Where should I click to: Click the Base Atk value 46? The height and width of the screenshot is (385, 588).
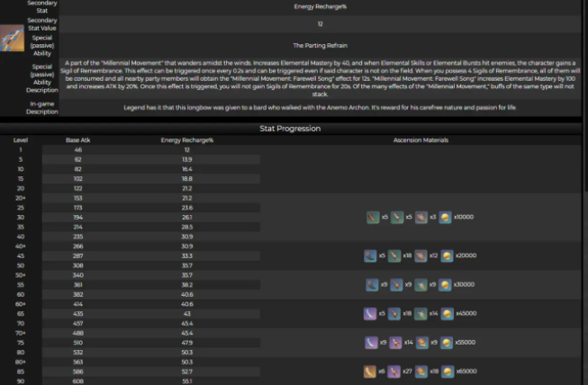(78, 150)
